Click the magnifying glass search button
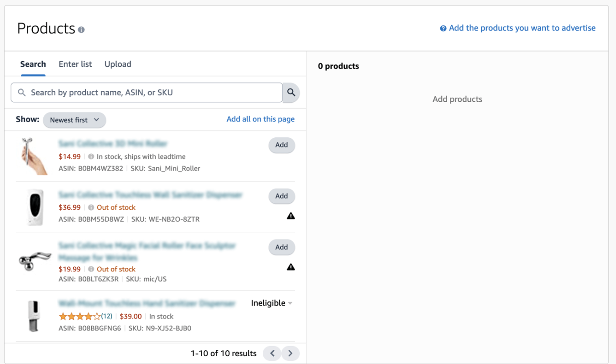Image resolution: width=616 pixels, height=364 pixels. 291,93
